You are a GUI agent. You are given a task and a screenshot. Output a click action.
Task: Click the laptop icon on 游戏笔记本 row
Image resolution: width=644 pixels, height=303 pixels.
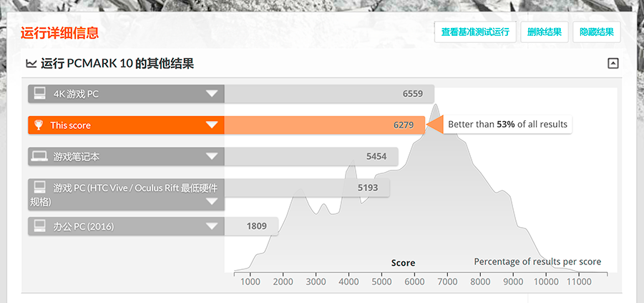[39, 156]
